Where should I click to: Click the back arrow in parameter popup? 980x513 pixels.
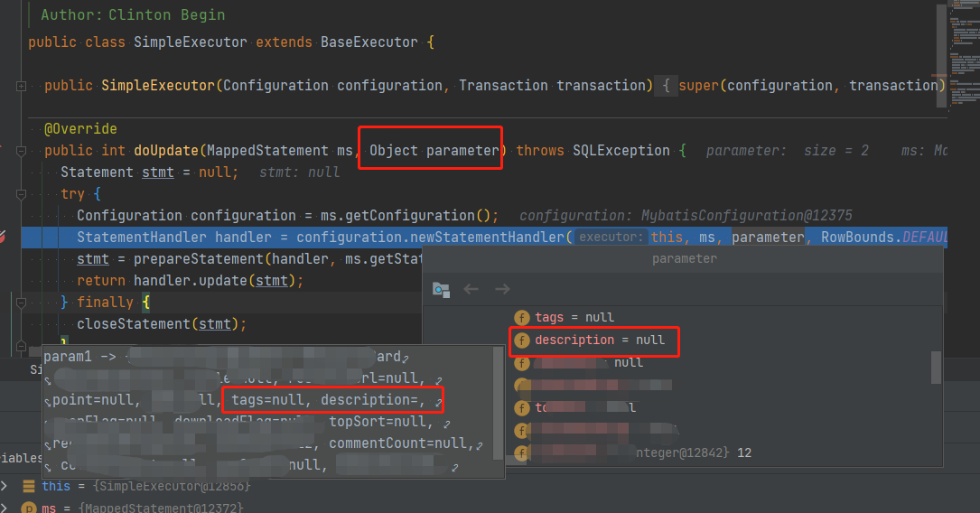pyautogui.click(x=471, y=289)
